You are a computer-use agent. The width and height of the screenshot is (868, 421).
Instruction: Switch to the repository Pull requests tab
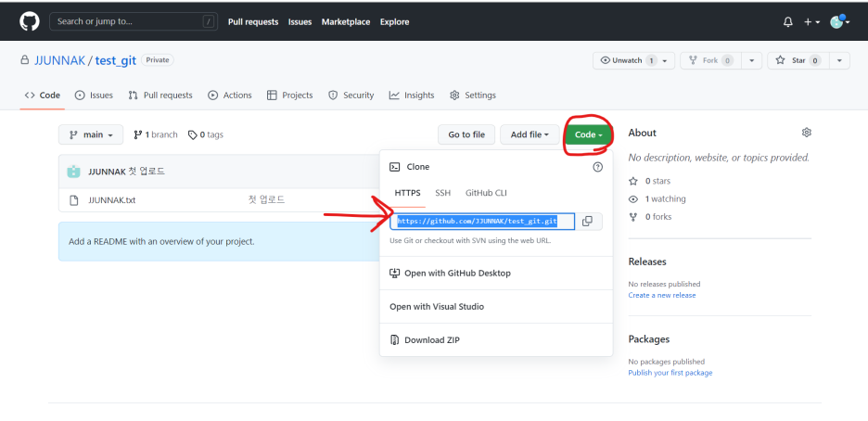(x=160, y=96)
